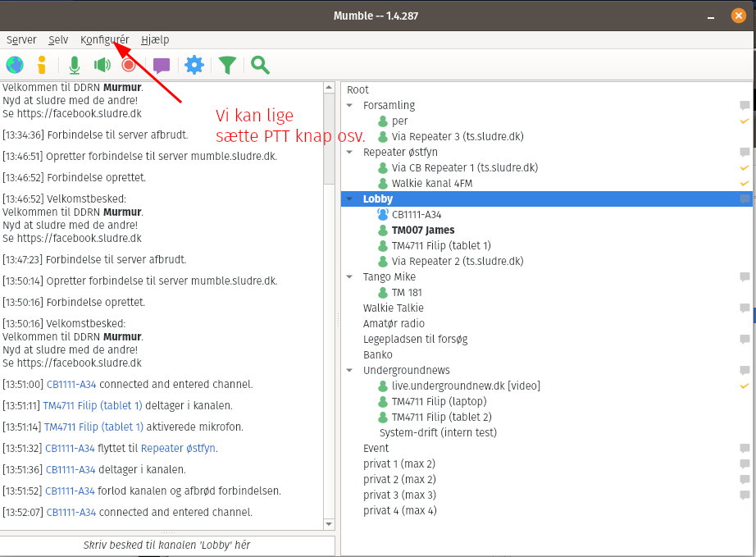The image size is (756, 557).
Task: Collapse the Tango Mike channel
Action: (349, 276)
